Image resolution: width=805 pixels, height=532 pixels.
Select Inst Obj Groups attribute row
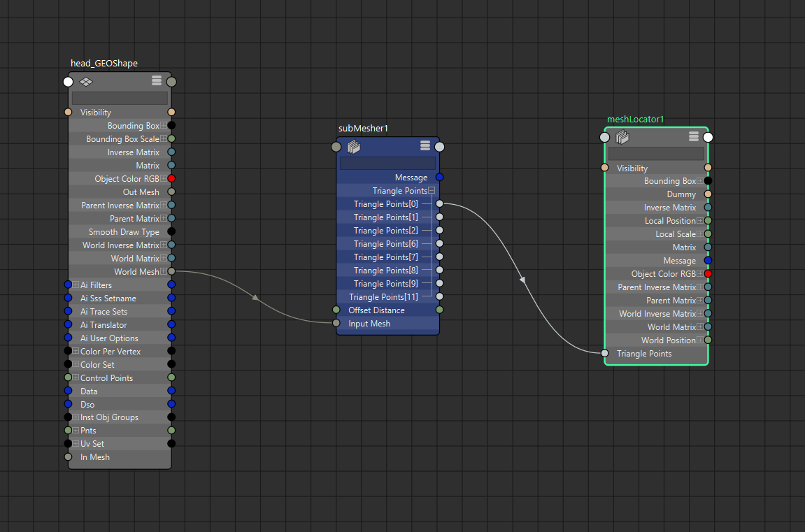tap(120, 417)
